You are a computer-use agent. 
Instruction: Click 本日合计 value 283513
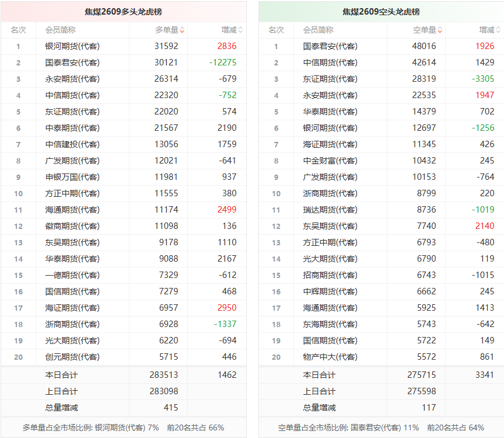164,375
